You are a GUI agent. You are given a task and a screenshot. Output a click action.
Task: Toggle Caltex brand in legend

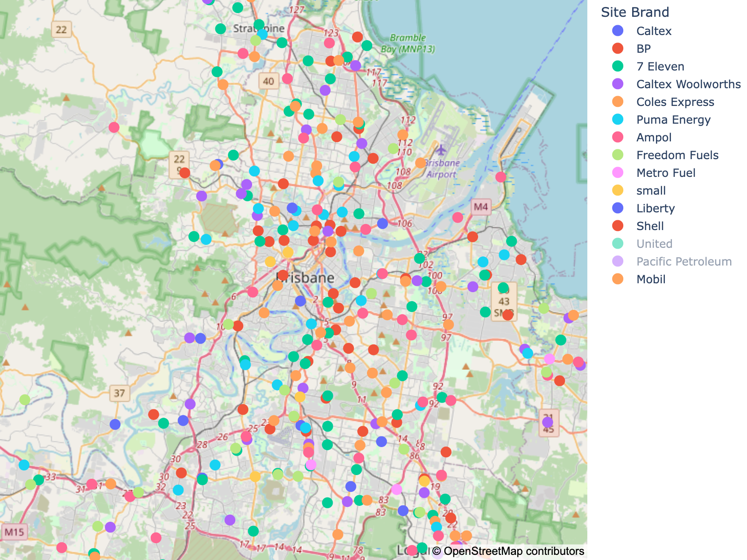pos(653,31)
